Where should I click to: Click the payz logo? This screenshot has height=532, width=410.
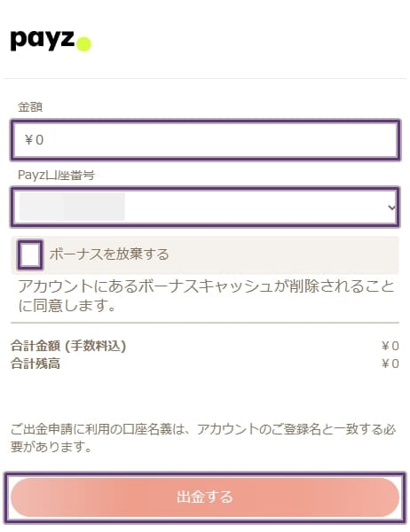pos(51,41)
